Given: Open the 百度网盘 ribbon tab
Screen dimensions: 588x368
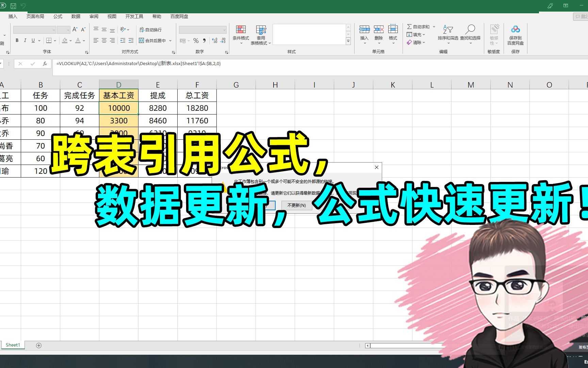Looking at the screenshot, I should click(x=179, y=16).
